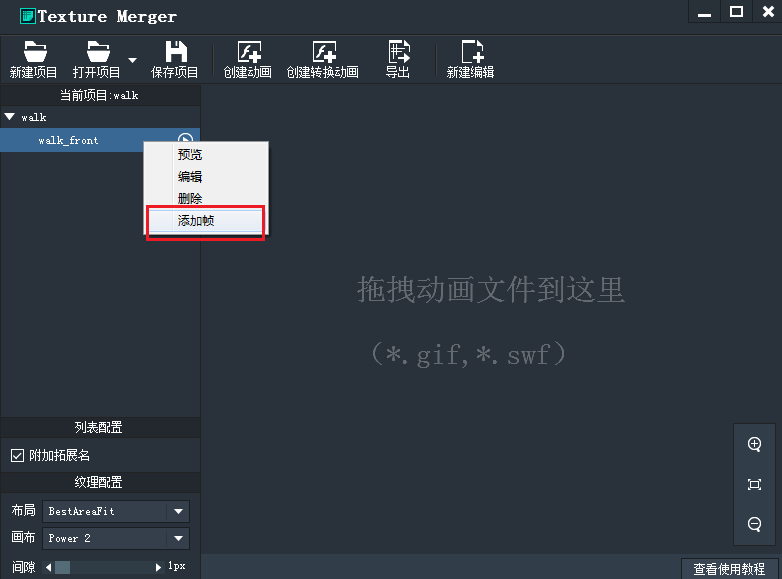
Task: Fit view with the center frame icon
Action: [x=755, y=484]
